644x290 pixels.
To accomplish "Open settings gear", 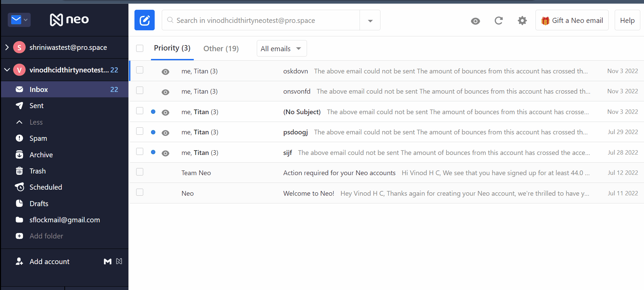I will (x=522, y=21).
